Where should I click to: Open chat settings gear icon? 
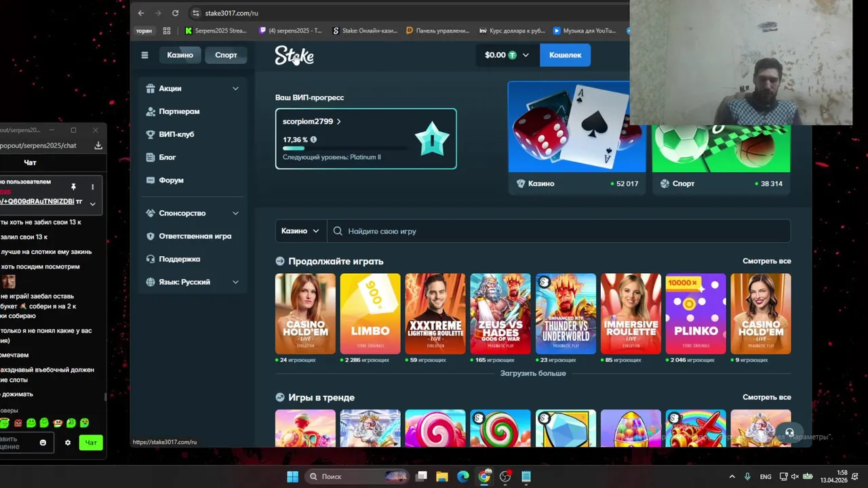pyautogui.click(x=67, y=443)
